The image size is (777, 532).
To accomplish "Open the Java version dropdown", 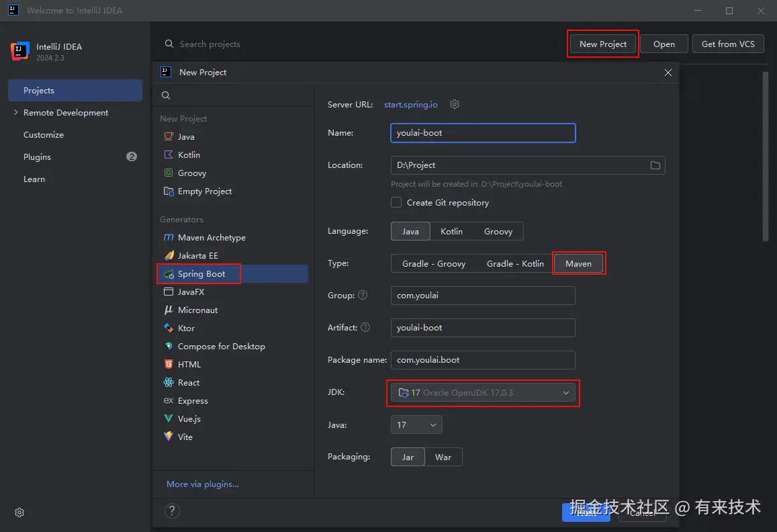I will 416,425.
